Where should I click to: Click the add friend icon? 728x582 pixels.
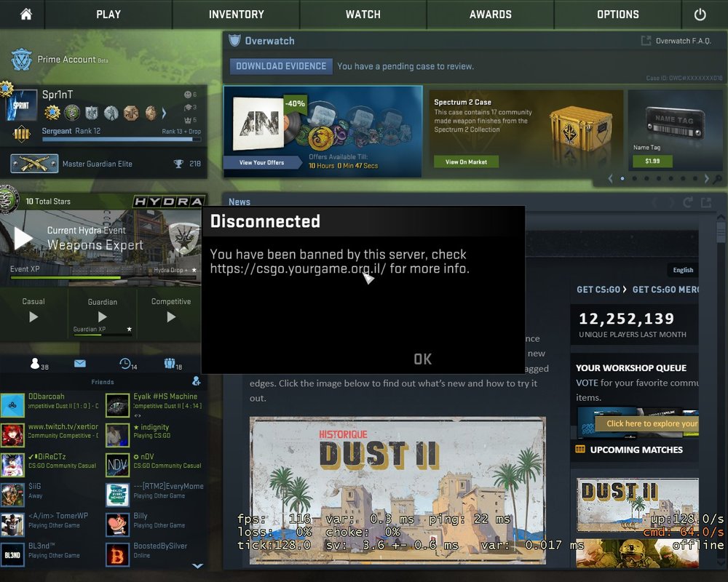pos(196,381)
